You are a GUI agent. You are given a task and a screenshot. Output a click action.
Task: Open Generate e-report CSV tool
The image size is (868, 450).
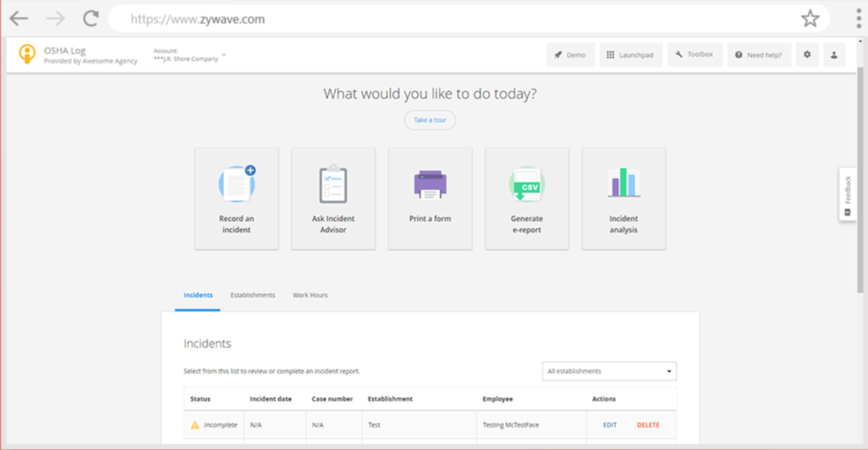point(527,183)
